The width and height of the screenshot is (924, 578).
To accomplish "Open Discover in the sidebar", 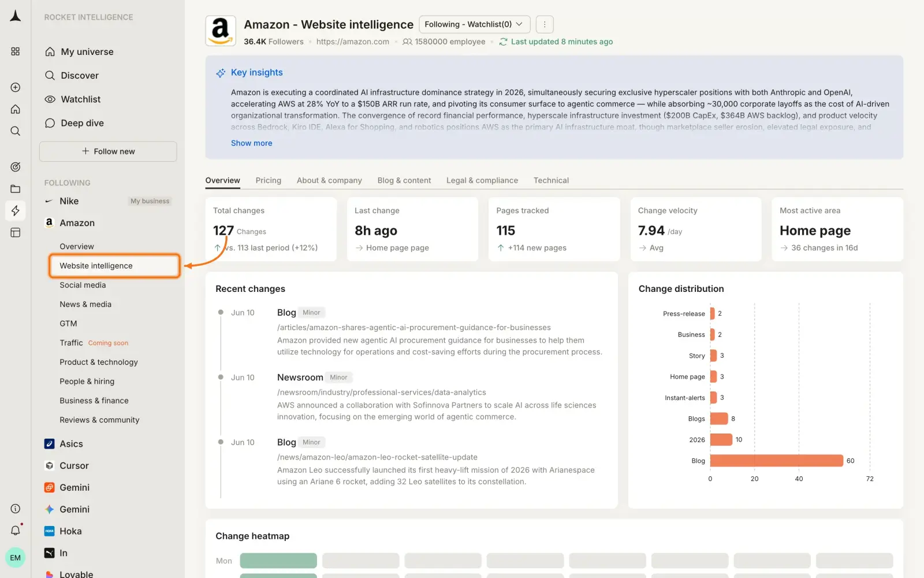I will tap(80, 76).
